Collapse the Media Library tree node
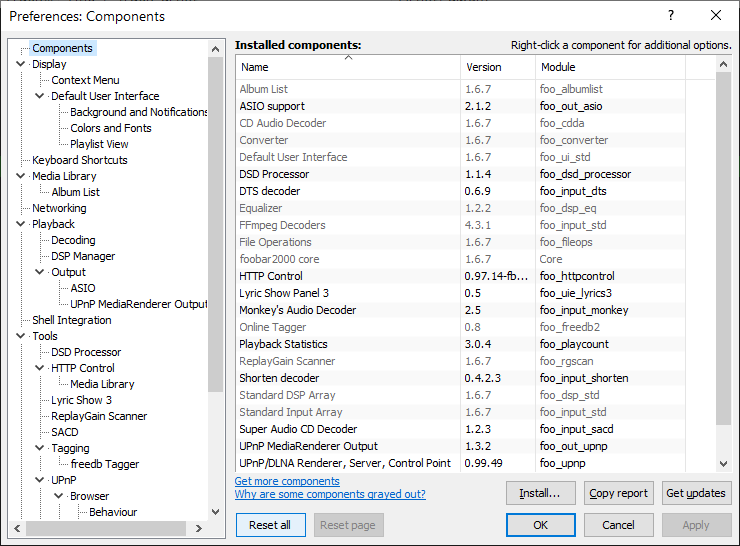Viewport: 740px width, 546px height. tap(20, 176)
